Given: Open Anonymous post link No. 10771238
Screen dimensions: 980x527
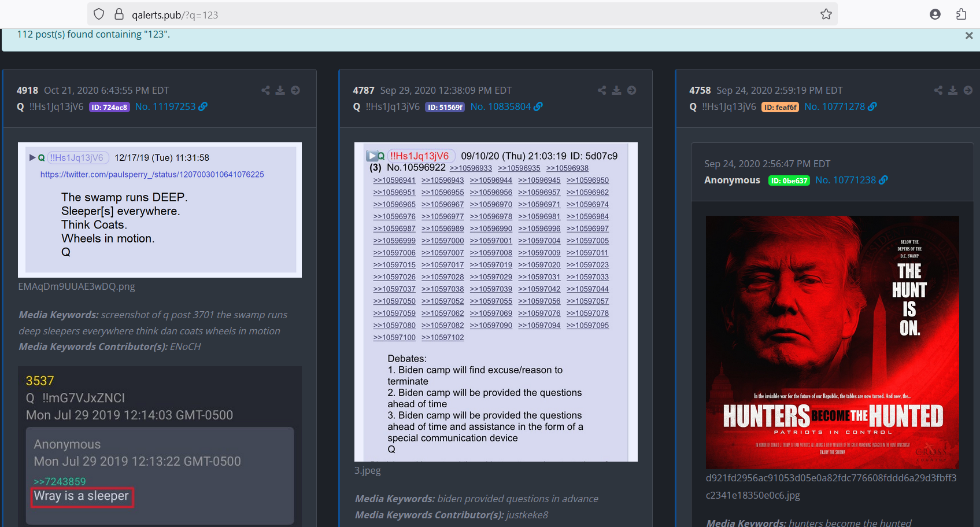Looking at the screenshot, I should (x=846, y=180).
